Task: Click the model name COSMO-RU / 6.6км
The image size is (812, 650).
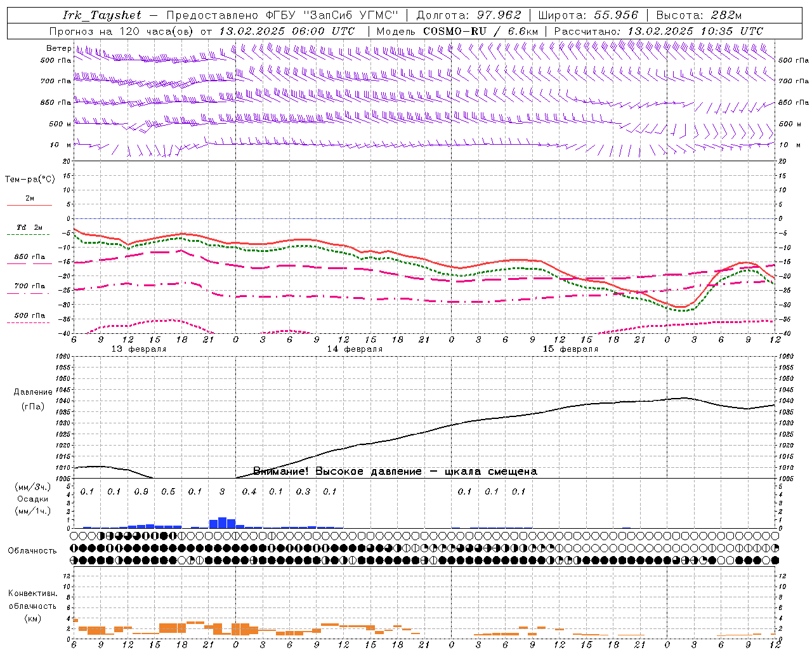Action: (481, 31)
